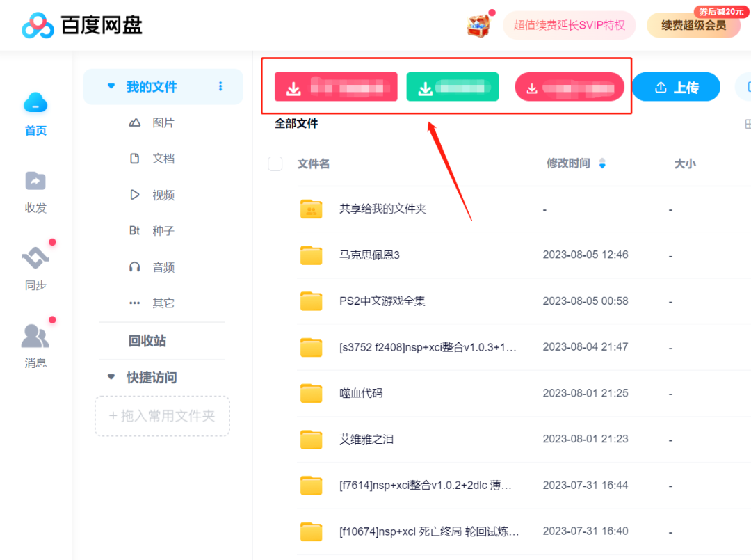Collapse the 我的文件 tree arrow
Screen dimensions: 751x560
[111, 86]
